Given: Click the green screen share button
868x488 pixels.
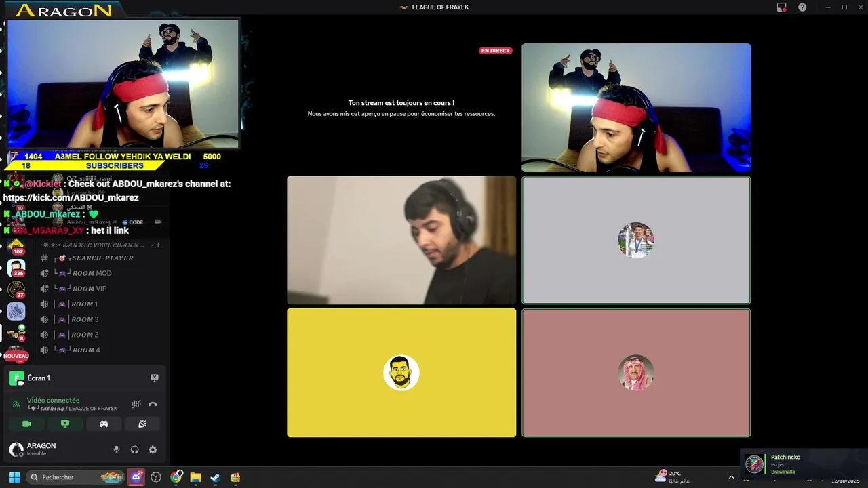Looking at the screenshot, I should click(65, 424).
